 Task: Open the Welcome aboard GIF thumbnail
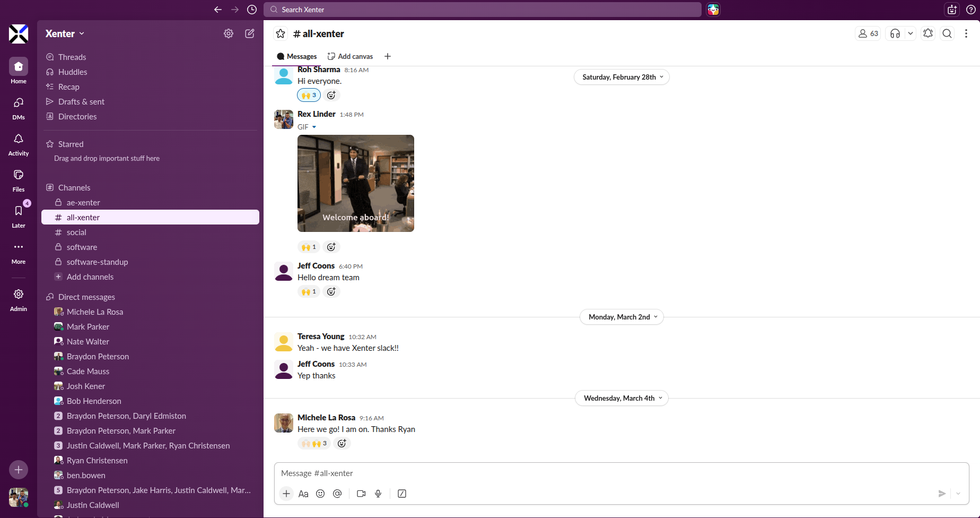coord(355,183)
